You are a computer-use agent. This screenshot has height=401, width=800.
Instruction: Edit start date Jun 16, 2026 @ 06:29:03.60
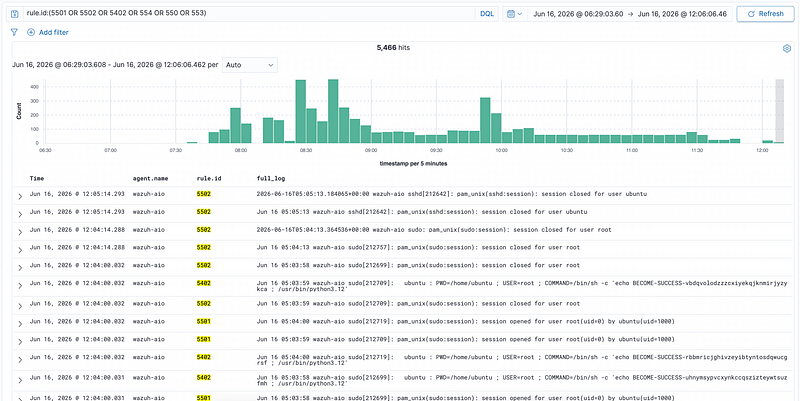[x=578, y=14]
